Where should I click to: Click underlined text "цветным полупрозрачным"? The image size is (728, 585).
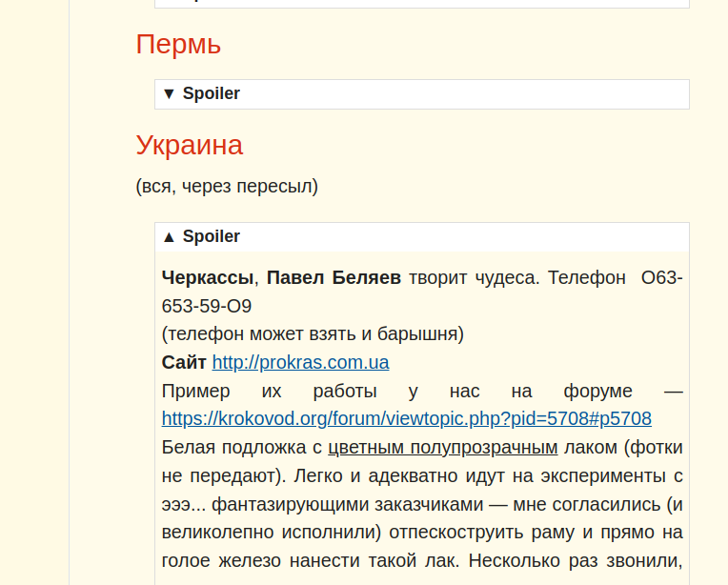coord(442,447)
